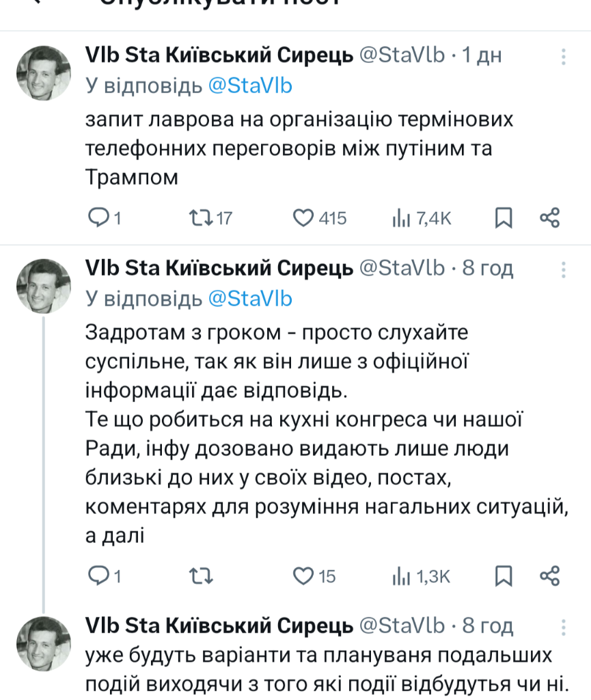The image size is (591, 700).
Task: Bookmark the post with 415 likes
Action: coord(504,218)
